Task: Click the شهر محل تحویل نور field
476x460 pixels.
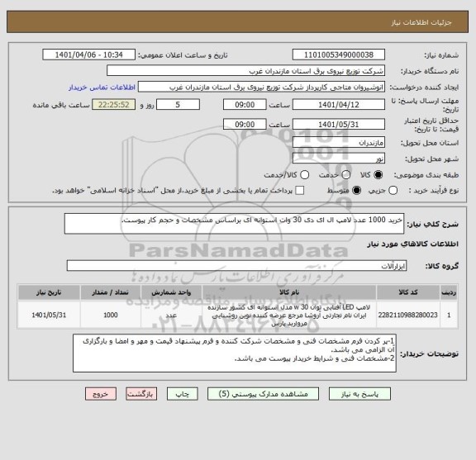Action: tap(339, 159)
